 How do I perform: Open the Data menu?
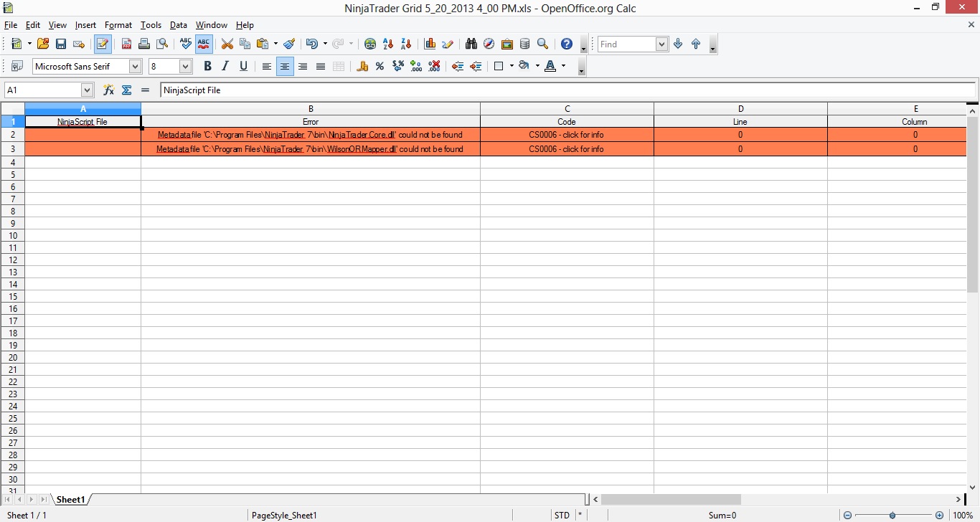click(179, 25)
